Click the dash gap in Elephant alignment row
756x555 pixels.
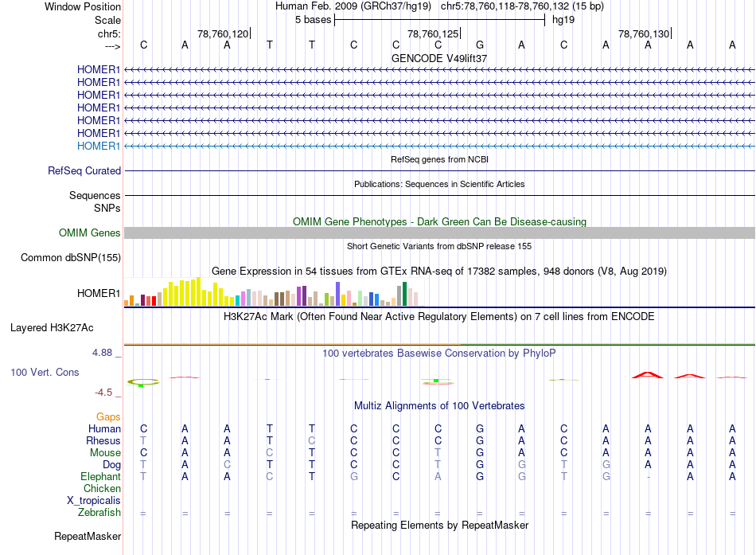coord(649,477)
